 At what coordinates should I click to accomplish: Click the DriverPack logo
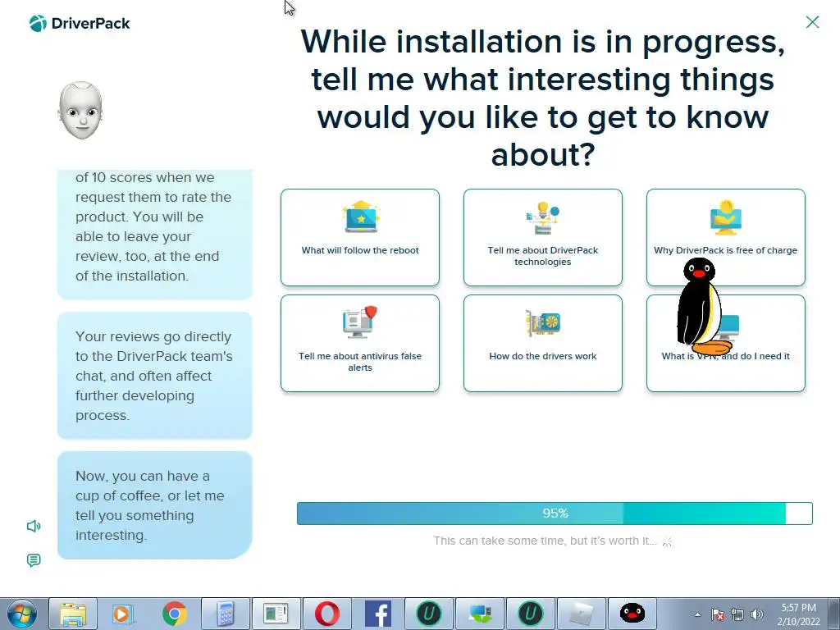pos(80,24)
